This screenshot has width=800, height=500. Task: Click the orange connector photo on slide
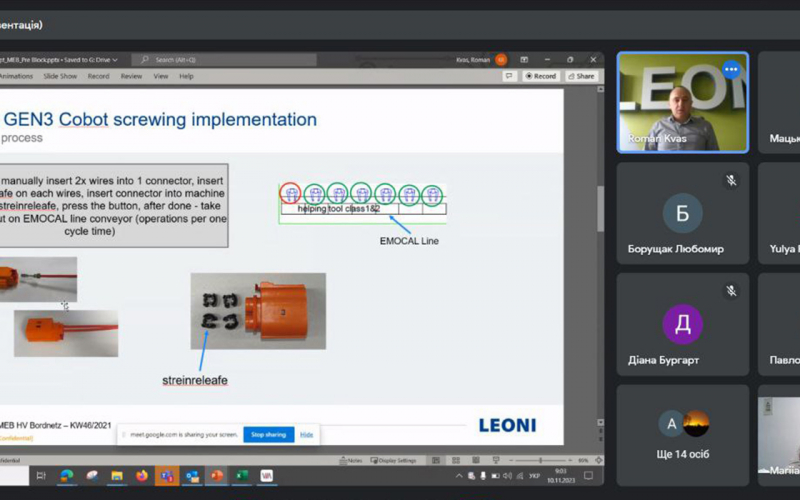(258, 311)
